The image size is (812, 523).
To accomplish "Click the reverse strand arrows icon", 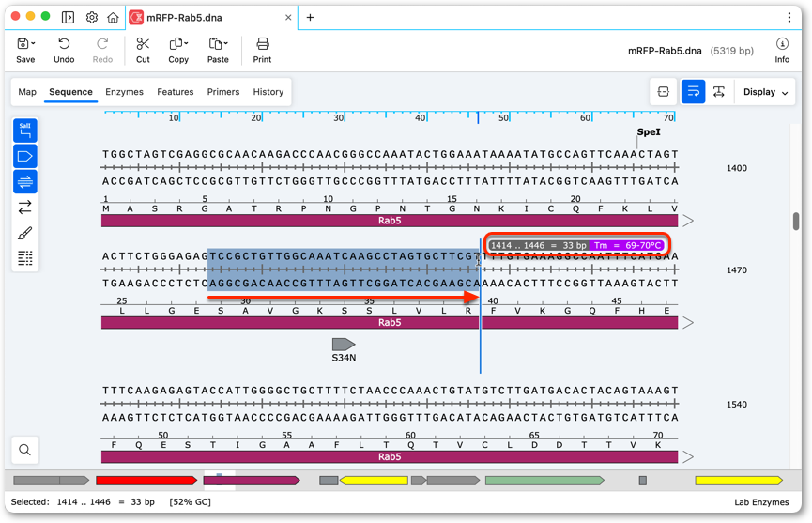I will coord(24,208).
